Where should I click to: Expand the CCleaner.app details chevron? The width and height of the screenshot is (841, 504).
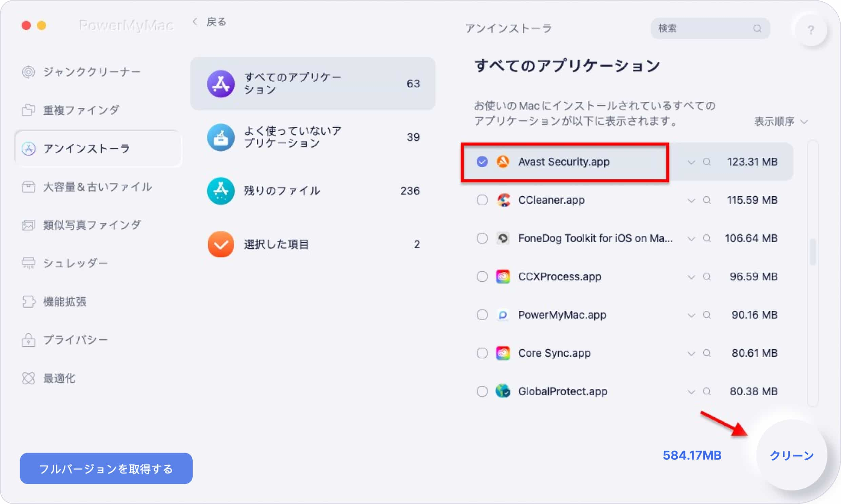pos(691,200)
